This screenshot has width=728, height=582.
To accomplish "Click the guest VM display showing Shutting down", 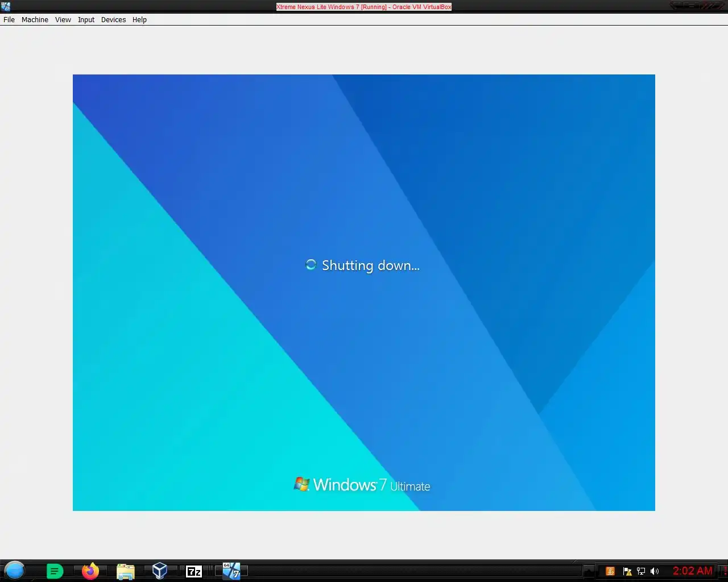I will click(x=364, y=293).
